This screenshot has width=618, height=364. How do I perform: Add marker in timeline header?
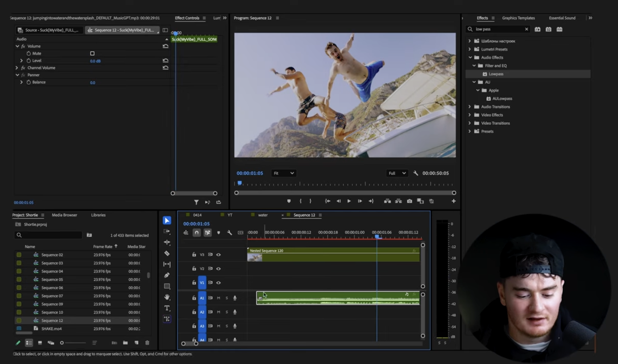pyautogui.click(x=218, y=233)
